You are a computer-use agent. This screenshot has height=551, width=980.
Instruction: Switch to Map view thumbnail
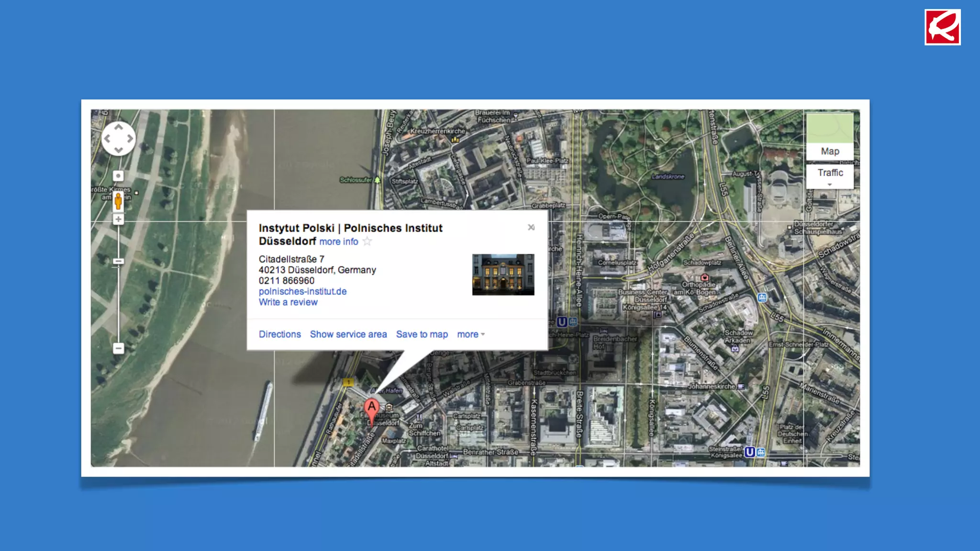point(830,136)
